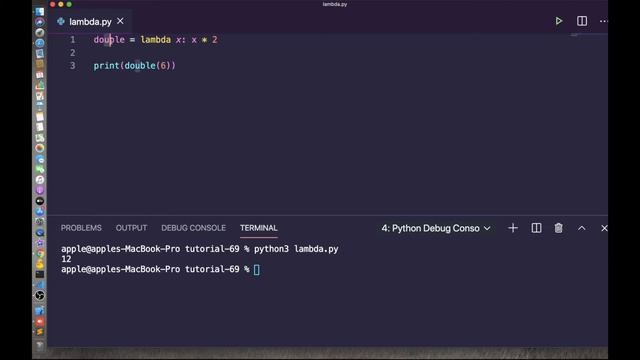Image resolution: width=640 pixels, height=360 pixels.
Task: Select the lambda.py tab
Action: [x=90, y=21]
